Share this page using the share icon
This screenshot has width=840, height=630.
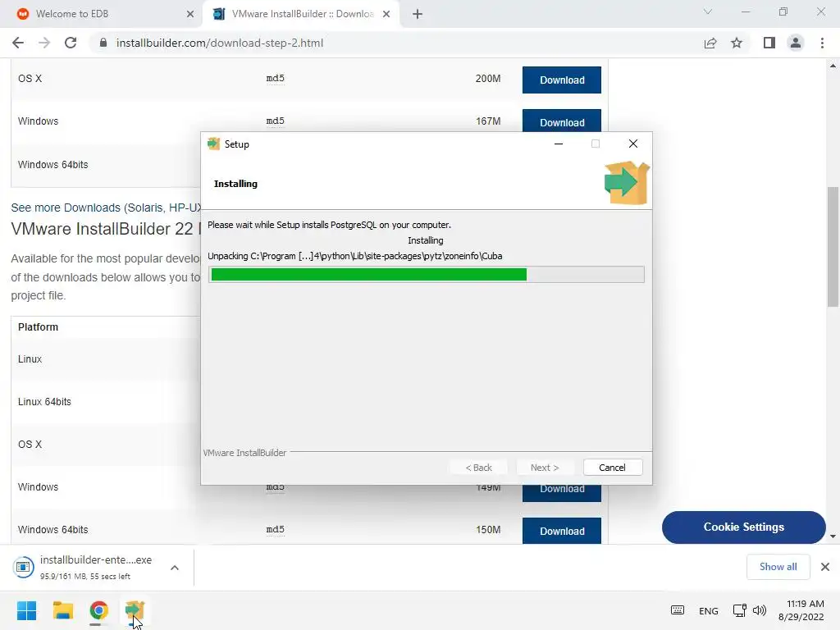tap(710, 43)
